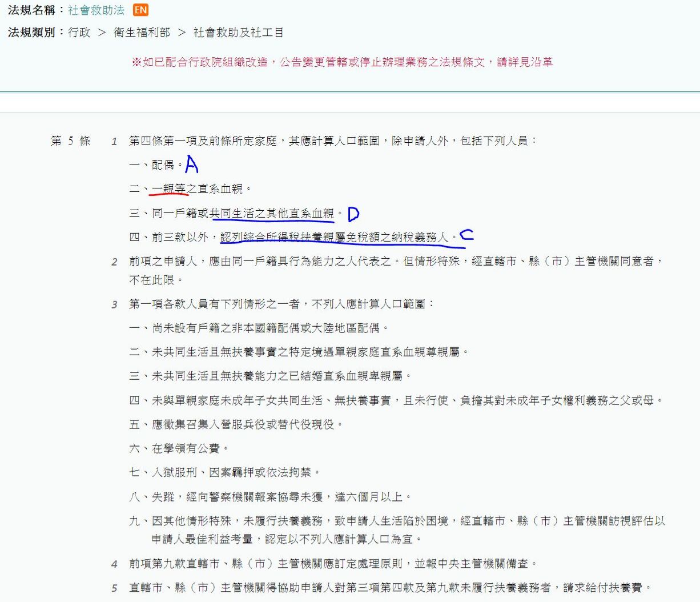Screen dimensions: 700x602
Task: Click the 六、在學領有公費 list item
Action: click(179, 448)
